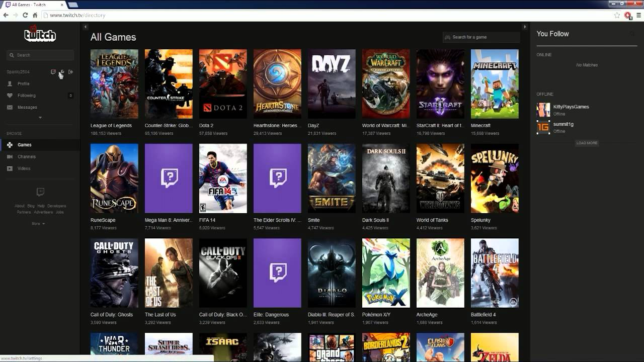The width and height of the screenshot is (644, 362).
Task: Click the Profile person icon
Action: click(10, 83)
